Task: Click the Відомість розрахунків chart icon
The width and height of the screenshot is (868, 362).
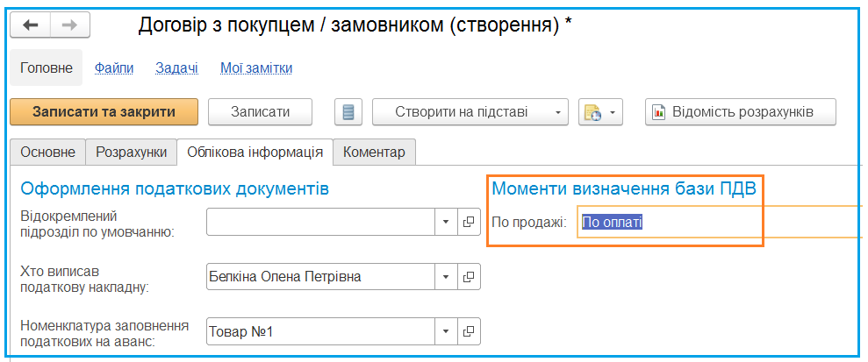Action: point(659,112)
